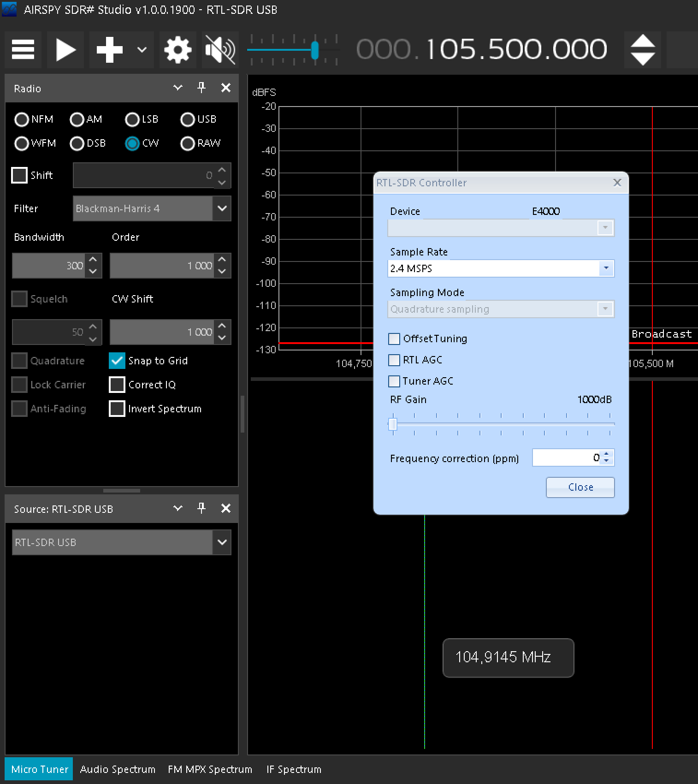This screenshot has width=698, height=784.
Task: Open the Device dropdown in controller
Action: [605, 227]
